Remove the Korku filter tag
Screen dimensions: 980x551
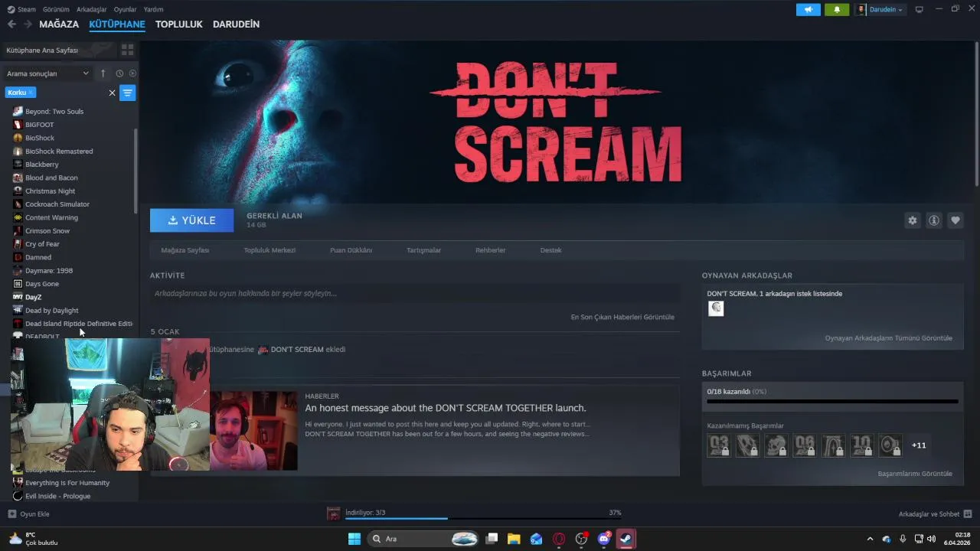31,92
